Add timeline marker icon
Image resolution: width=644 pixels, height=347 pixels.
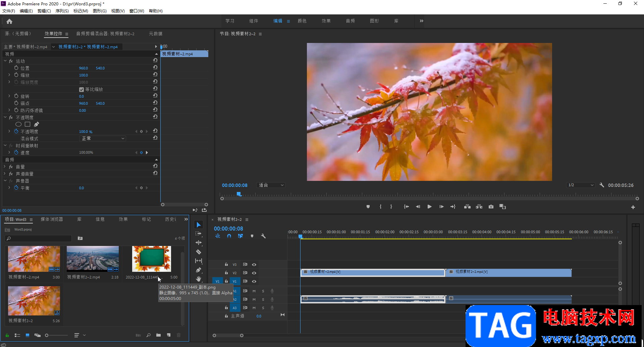point(252,236)
